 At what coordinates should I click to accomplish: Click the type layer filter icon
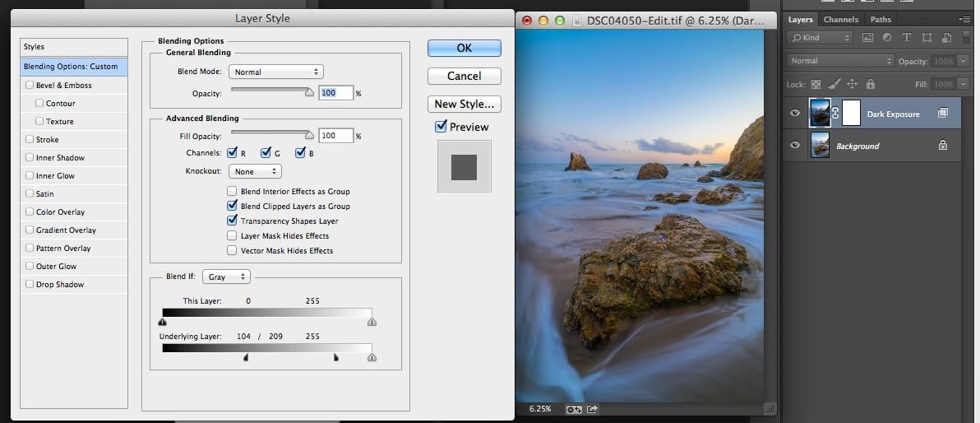pos(906,38)
